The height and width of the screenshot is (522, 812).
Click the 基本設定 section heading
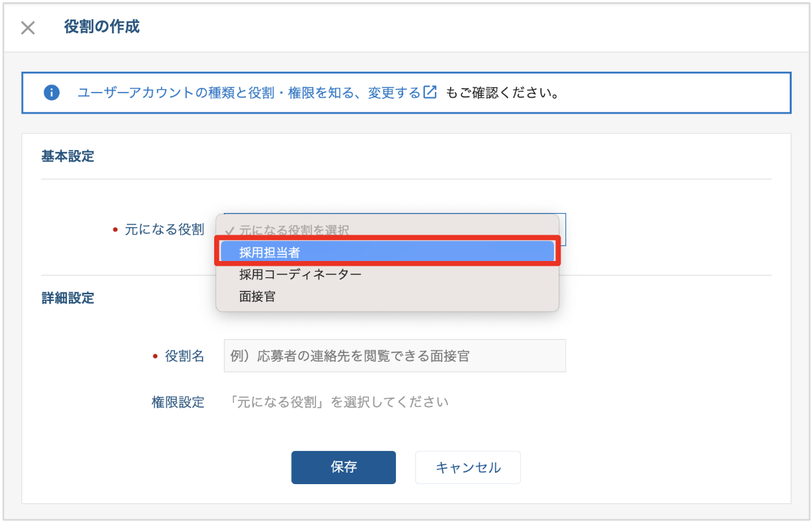(68, 157)
